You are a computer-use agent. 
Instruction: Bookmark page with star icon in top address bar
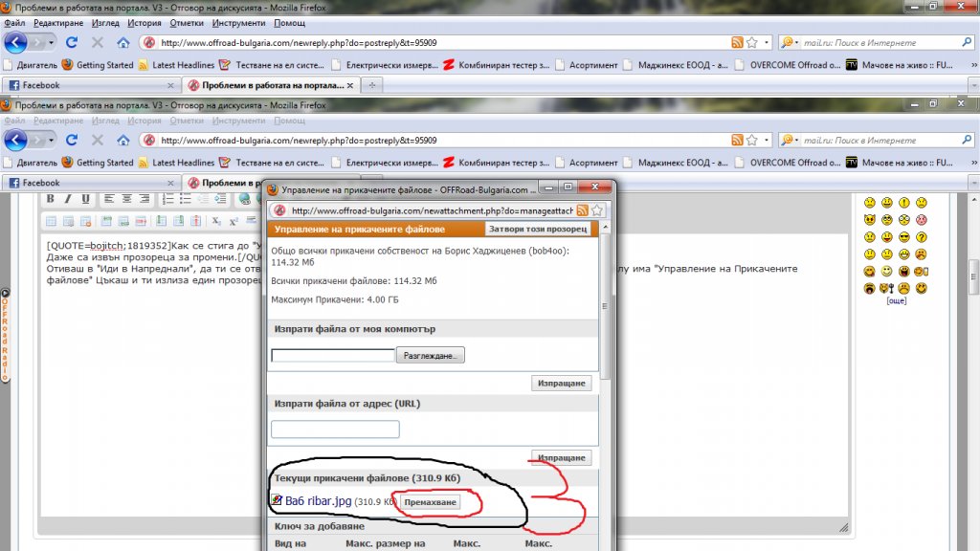click(752, 42)
